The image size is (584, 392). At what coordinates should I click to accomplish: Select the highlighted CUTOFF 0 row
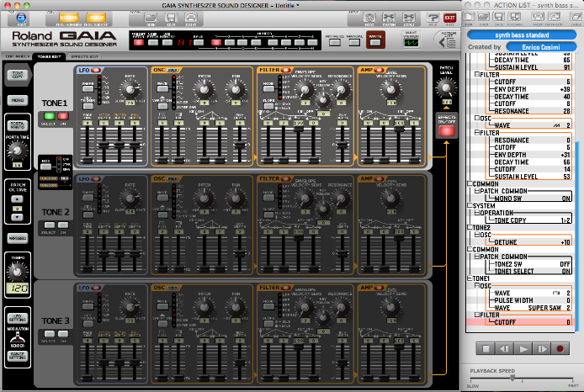519,322
